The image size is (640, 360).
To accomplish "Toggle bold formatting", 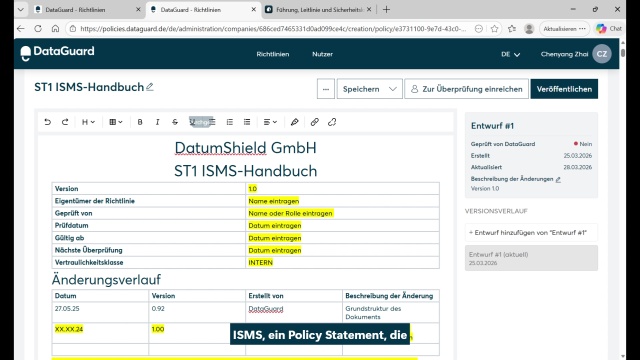I will click(140, 122).
